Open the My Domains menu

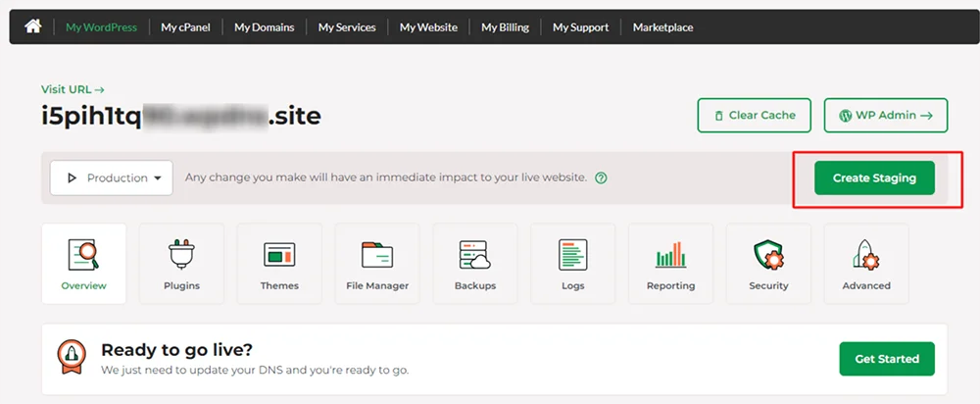(x=265, y=26)
